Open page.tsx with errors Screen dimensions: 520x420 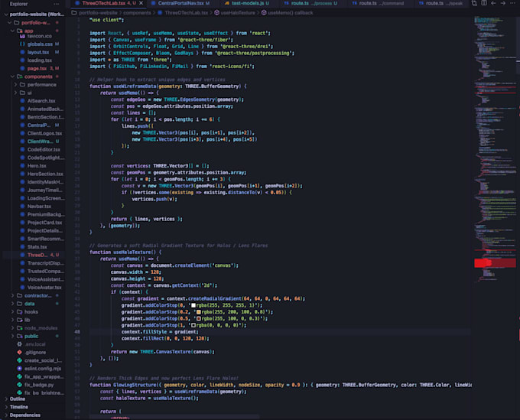[x=37, y=68]
